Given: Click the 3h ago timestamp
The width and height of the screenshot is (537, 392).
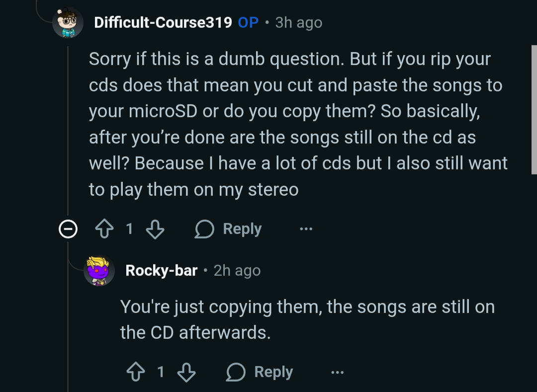Looking at the screenshot, I should tap(298, 22).
